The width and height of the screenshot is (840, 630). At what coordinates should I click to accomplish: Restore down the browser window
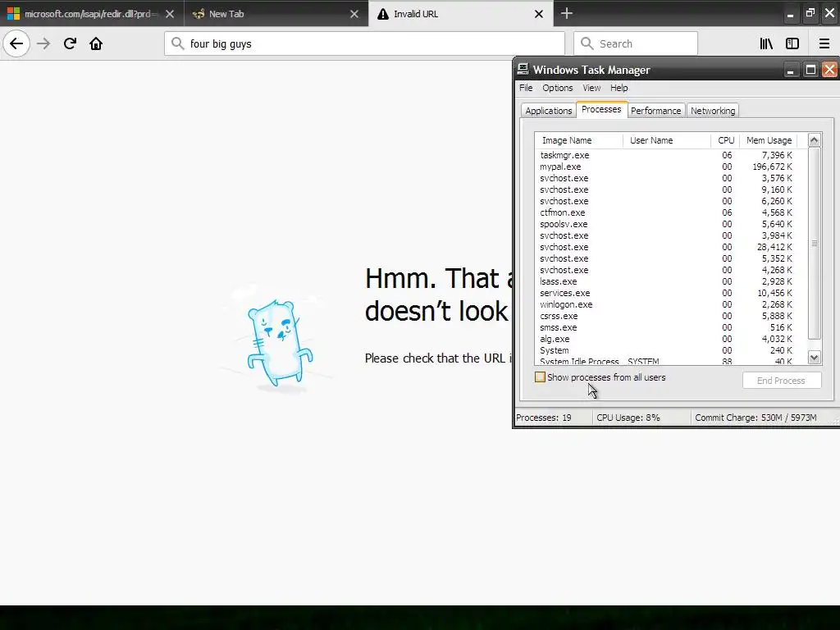click(x=810, y=13)
